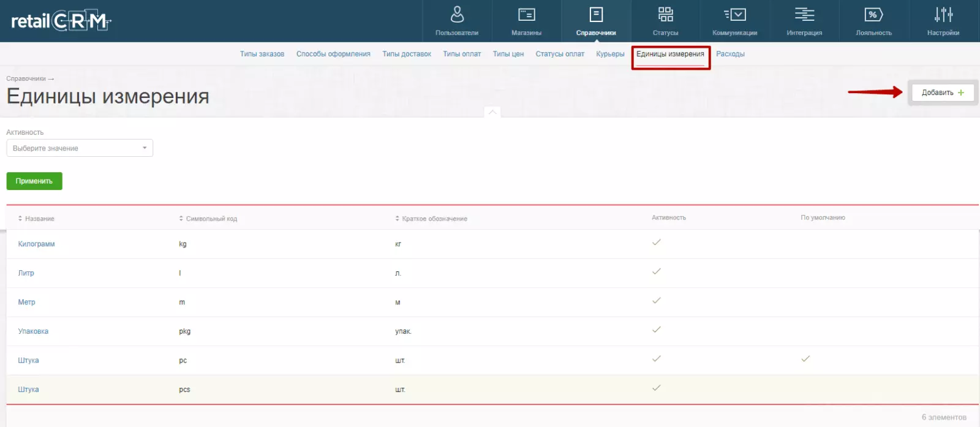The height and width of the screenshot is (427, 980).
Task: Open the Настройки section icon
Action: (943, 15)
